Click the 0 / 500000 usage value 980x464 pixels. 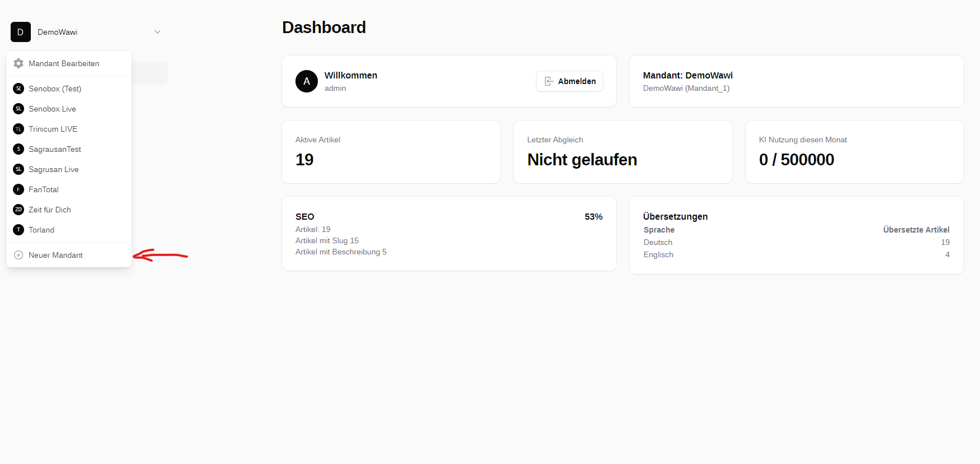[797, 160]
